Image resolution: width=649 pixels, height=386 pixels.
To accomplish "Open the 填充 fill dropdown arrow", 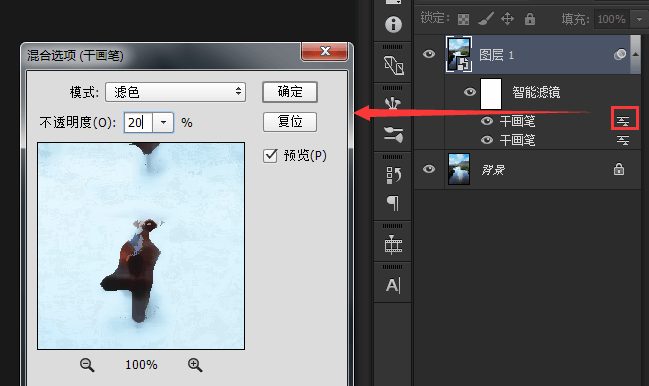I will [639, 19].
